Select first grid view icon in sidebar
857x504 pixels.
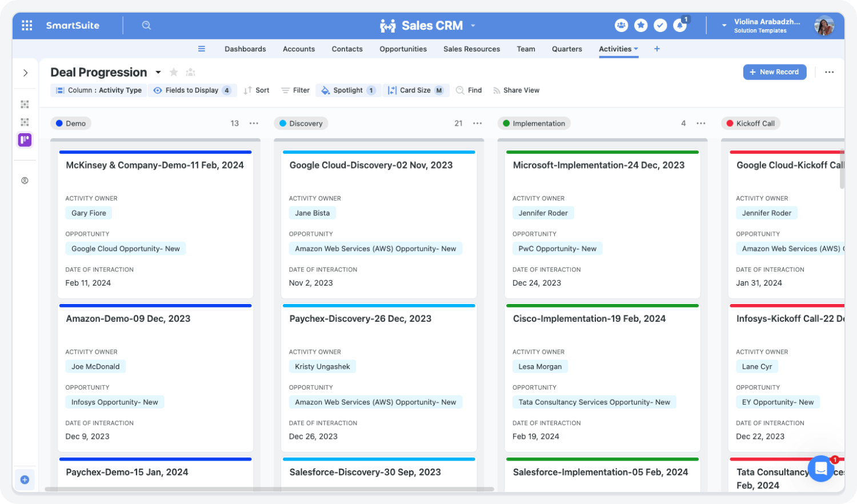(x=25, y=105)
